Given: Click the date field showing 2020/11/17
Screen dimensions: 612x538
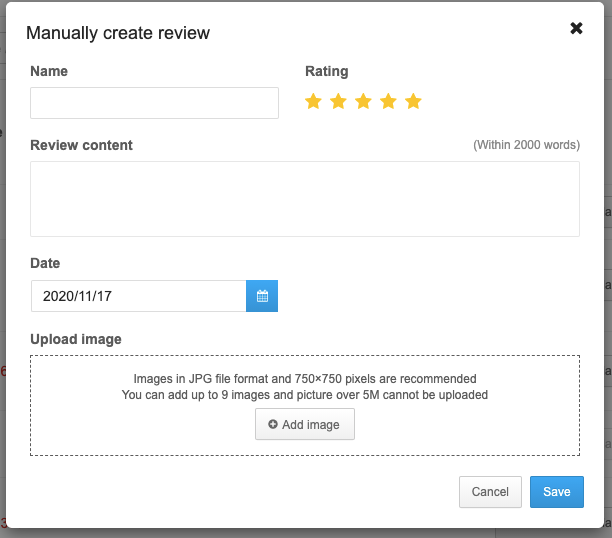Looking at the screenshot, I should coord(138,296).
